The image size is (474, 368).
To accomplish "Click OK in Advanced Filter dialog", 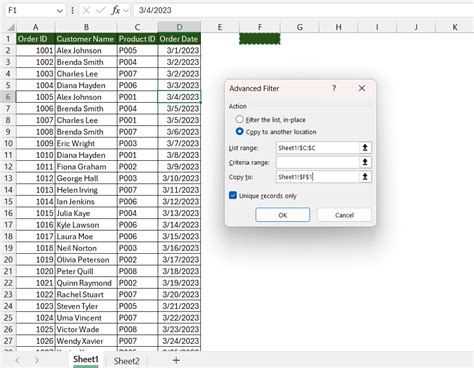I will pyautogui.click(x=282, y=215).
